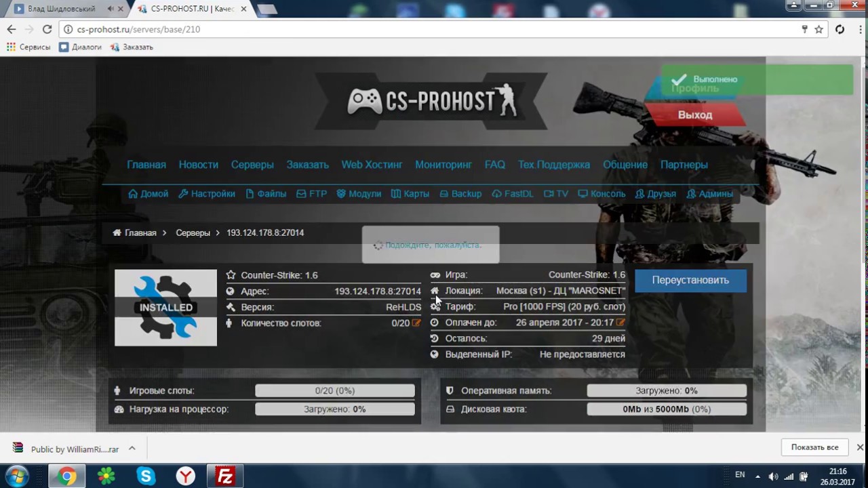This screenshot has height=488, width=868.
Task: Open the Backup section
Action: click(460, 194)
